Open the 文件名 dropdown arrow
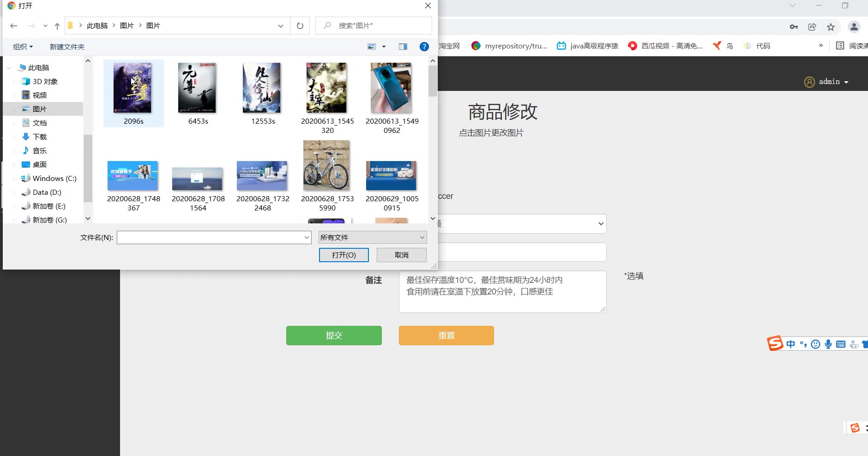 [307, 237]
